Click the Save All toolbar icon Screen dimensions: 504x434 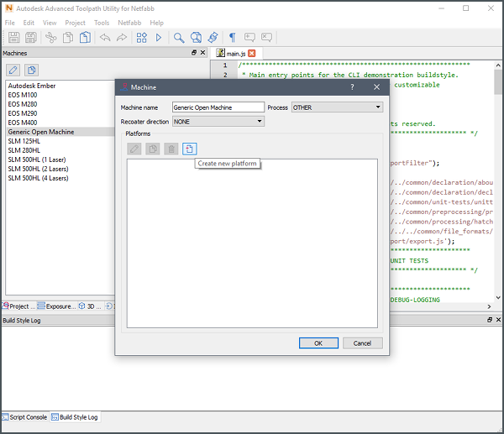pos(31,38)
